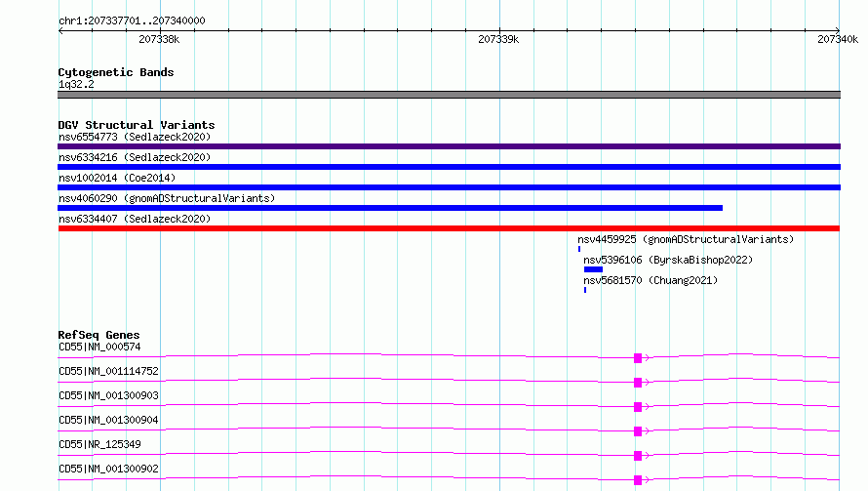Click the CD55|NM_001300903 transcript label
Image resolution: width=868 pixels, height=491 pixels.
tap(108, 395)
